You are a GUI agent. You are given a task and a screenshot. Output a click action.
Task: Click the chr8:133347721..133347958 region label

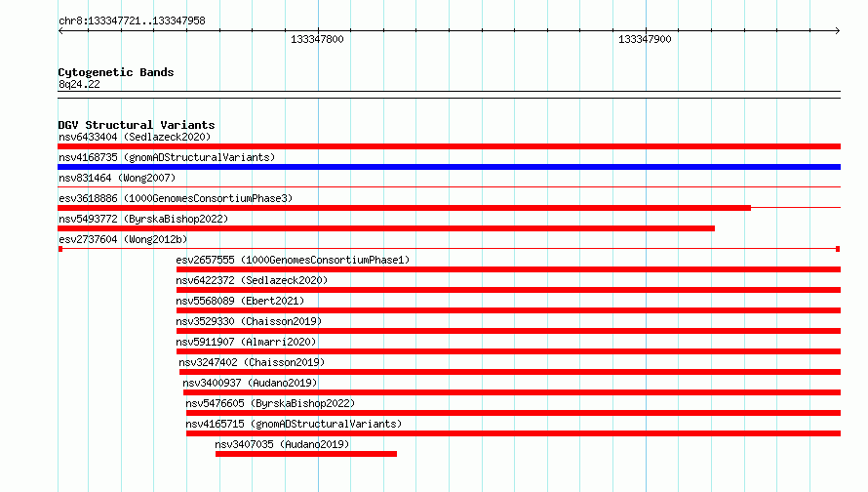[x=132, y=20]
